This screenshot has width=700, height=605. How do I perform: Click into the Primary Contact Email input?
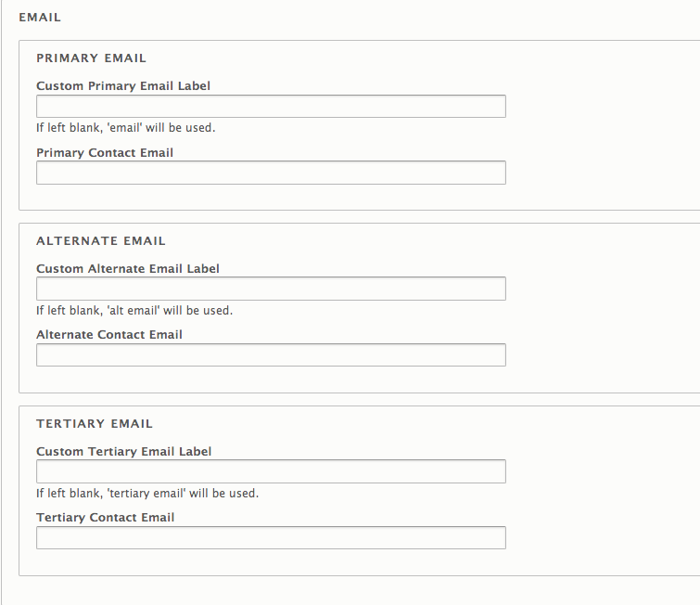271,173
